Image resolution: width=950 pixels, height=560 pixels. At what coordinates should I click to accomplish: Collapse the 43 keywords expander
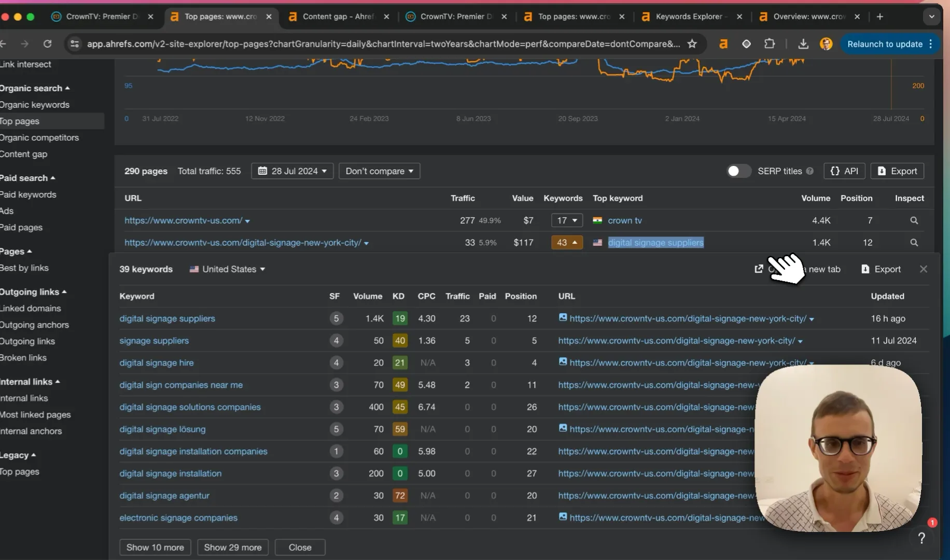tap(567, 243)
